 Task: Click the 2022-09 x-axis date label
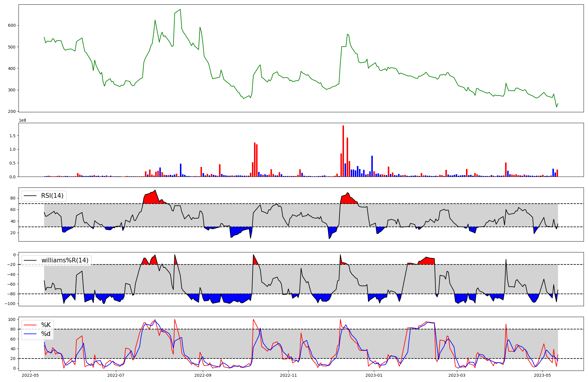pos(203,375)
